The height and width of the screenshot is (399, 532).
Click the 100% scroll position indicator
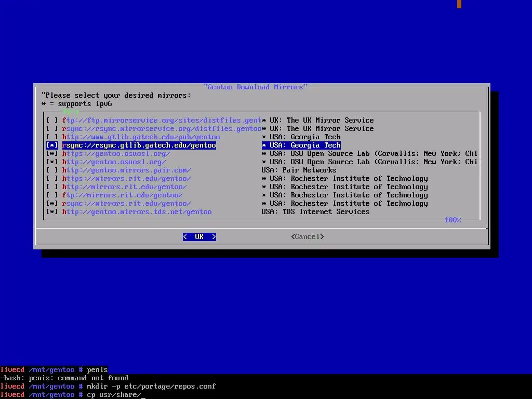click(453, 220)
